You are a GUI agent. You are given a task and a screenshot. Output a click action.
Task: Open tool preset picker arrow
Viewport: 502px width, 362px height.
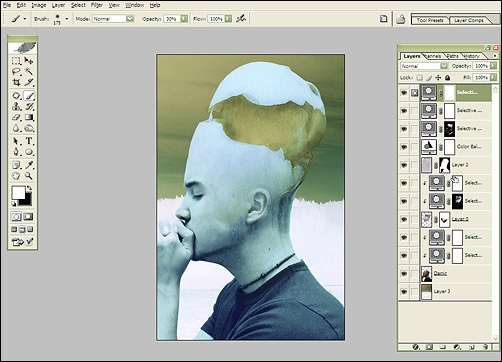[24, 19]
